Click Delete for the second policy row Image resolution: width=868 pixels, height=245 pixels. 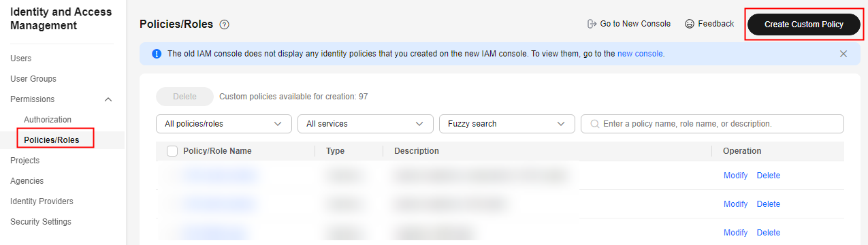[x=769, y=204]
